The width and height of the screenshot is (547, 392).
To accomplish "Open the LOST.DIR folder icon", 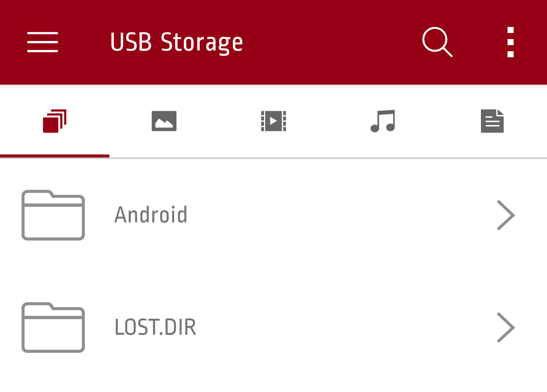I will (53, 327).
